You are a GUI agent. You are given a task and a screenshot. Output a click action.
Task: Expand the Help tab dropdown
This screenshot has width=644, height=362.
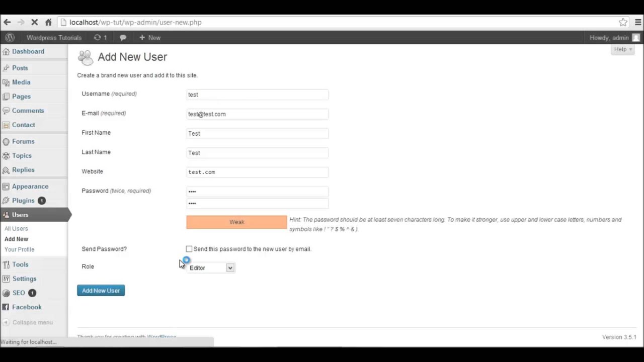[623, 49]
